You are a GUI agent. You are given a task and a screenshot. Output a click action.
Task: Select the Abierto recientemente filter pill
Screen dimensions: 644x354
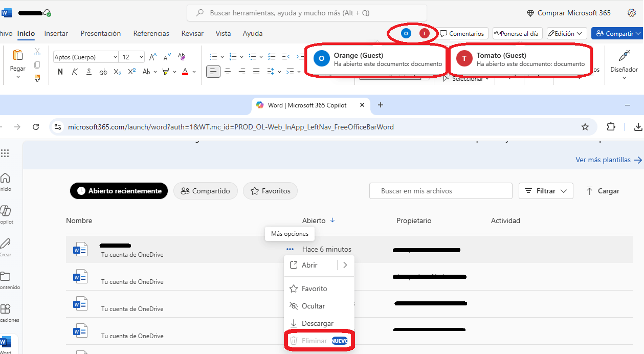tap(119, 191)
